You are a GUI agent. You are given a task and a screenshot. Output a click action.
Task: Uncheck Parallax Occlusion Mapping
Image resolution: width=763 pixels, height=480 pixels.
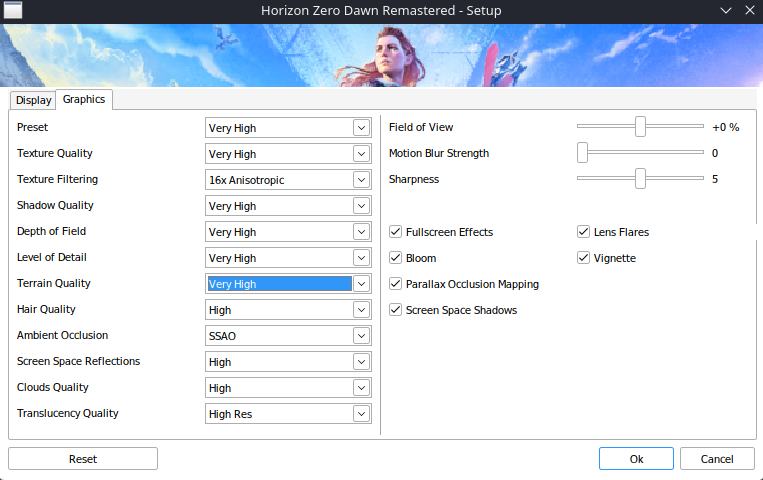point(396,284)
